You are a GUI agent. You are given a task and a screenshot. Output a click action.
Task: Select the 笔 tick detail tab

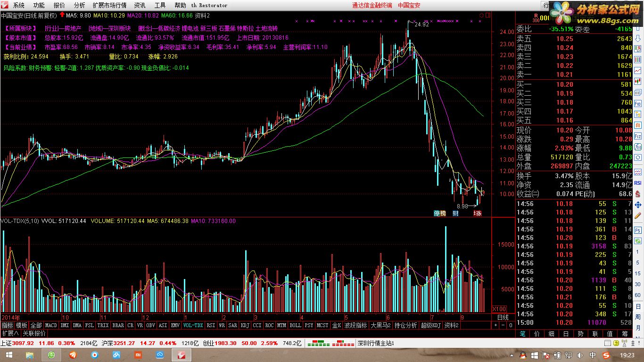(523, 334)
